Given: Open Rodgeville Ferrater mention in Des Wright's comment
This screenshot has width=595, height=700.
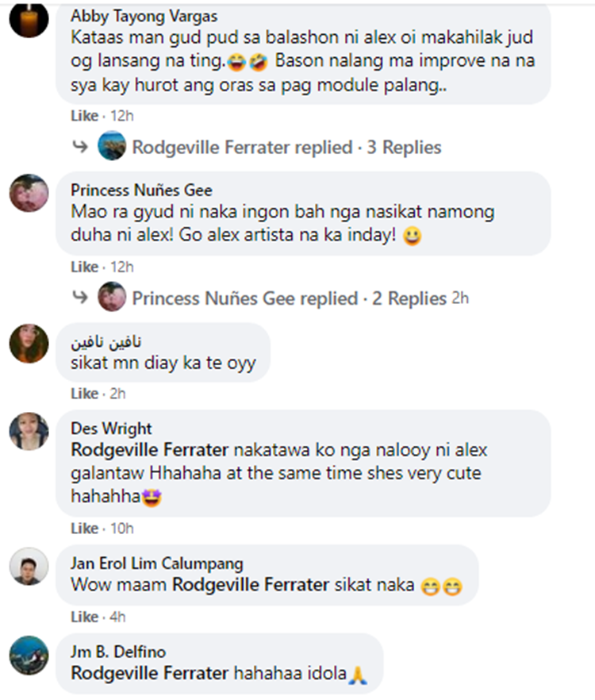Looking at the screenshot, I should [149, 450].
